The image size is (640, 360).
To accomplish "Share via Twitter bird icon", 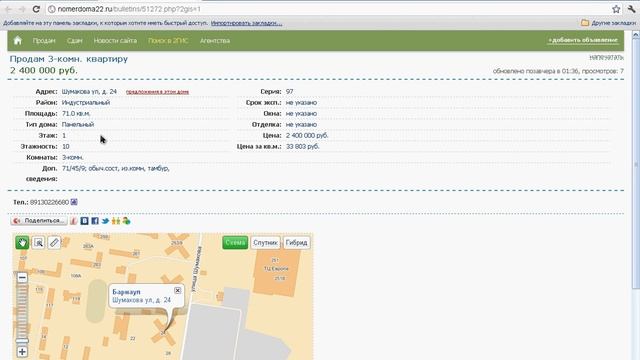I will 105,221.
